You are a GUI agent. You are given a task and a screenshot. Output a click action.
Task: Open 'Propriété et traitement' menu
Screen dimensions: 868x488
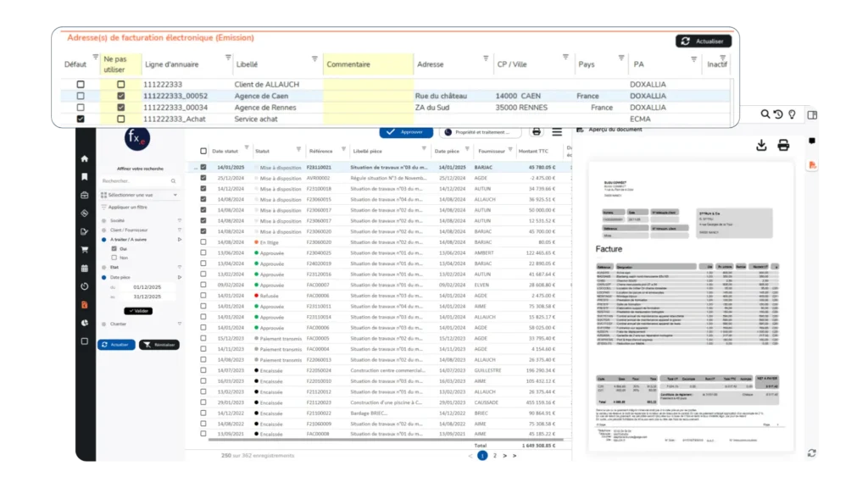click(480, 132)
